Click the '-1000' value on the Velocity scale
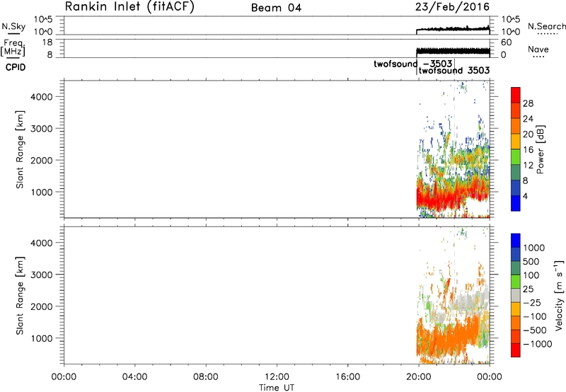This screenshot has width=566, height=392. point(537,344)
